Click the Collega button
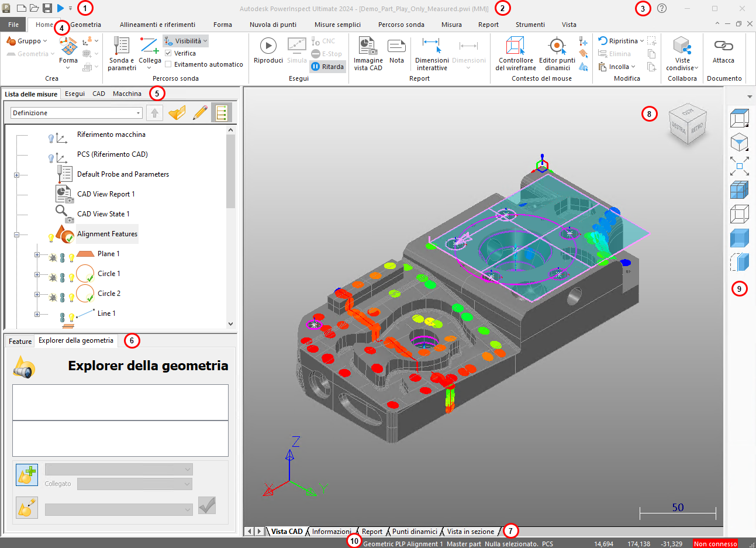The height and width of the screenshot is (548, 756). tap(150, 54)
